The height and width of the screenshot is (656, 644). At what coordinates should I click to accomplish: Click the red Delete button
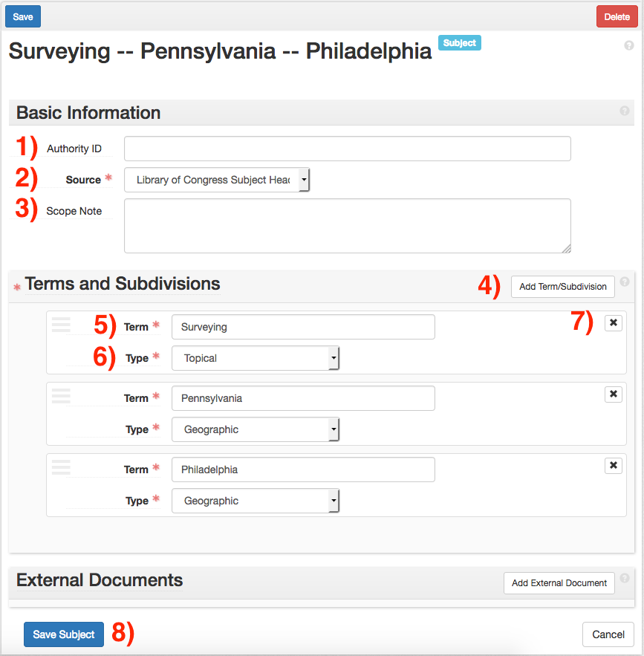[617, 16]
